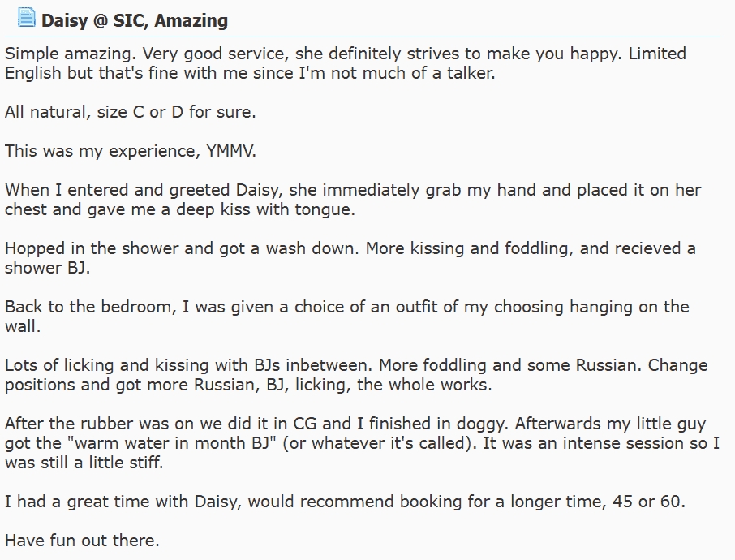Screen dimensions: 735x560
Task: Select the word "Amazing" in the title
Action: (191, 21)
